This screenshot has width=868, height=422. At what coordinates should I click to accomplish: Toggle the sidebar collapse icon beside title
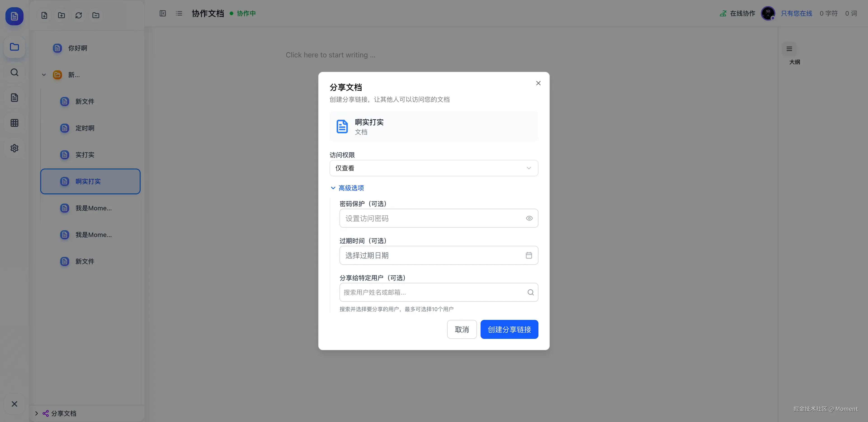(163, 14)
